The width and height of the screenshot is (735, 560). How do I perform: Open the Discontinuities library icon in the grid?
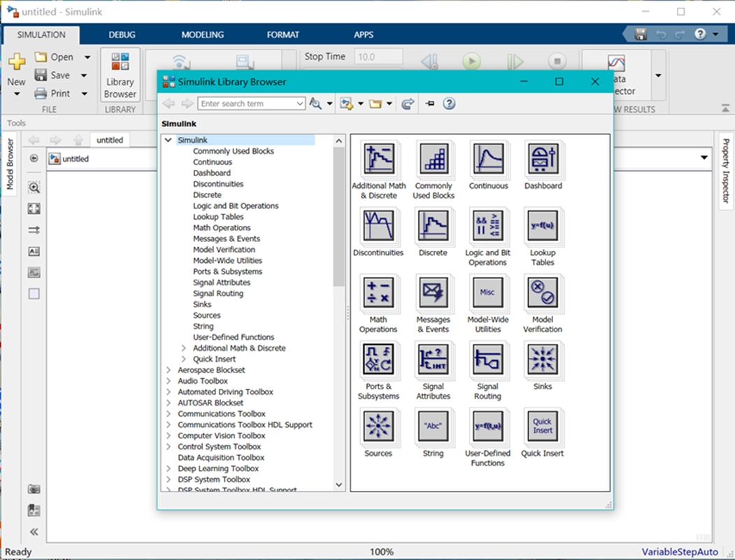tap(379, 226)
